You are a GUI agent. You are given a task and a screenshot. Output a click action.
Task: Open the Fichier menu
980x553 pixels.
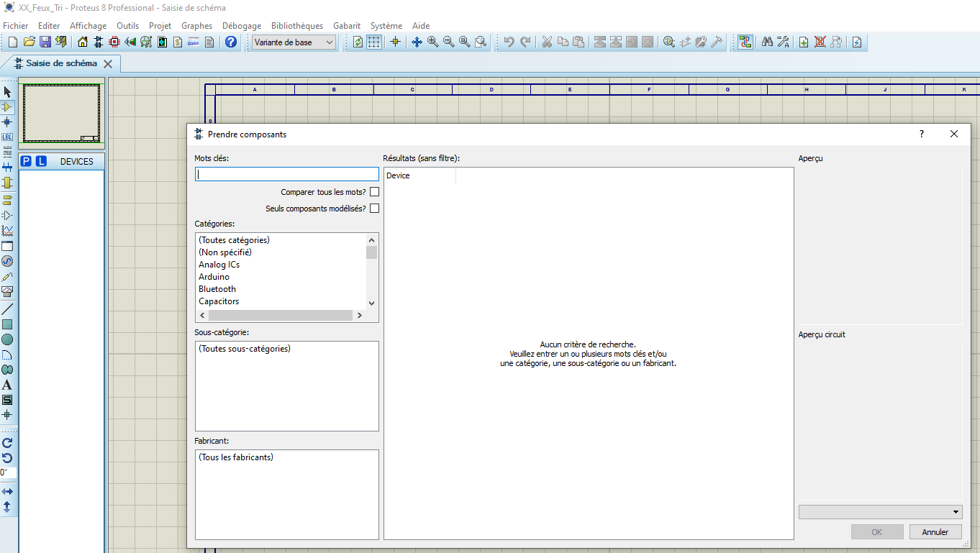click(x=16, y=26)
